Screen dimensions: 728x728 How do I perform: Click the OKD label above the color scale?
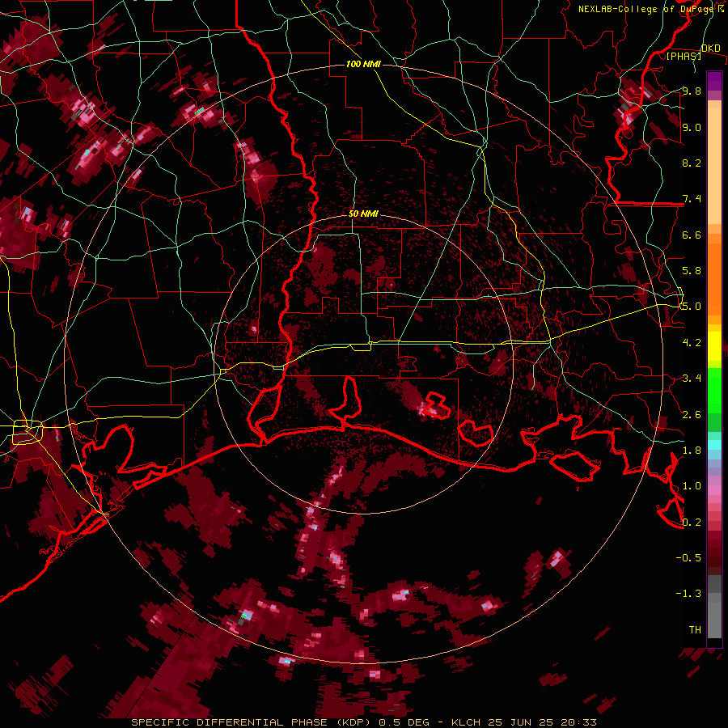point(711,48)
